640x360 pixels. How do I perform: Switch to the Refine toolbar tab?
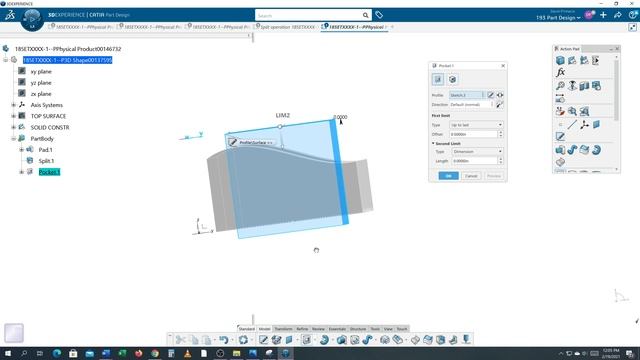[302, 329]
